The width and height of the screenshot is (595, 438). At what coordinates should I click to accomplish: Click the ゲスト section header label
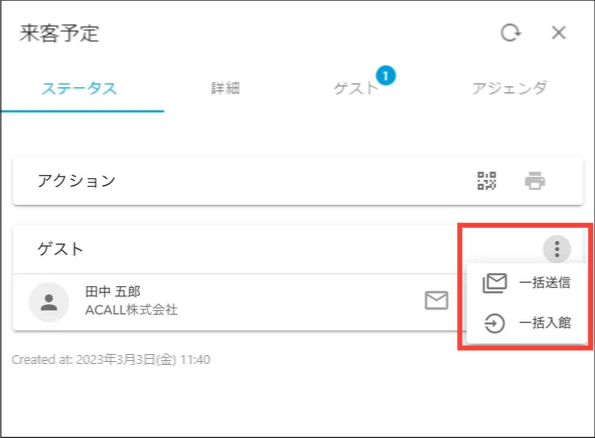pyautogui.click(x=60, y=249)
